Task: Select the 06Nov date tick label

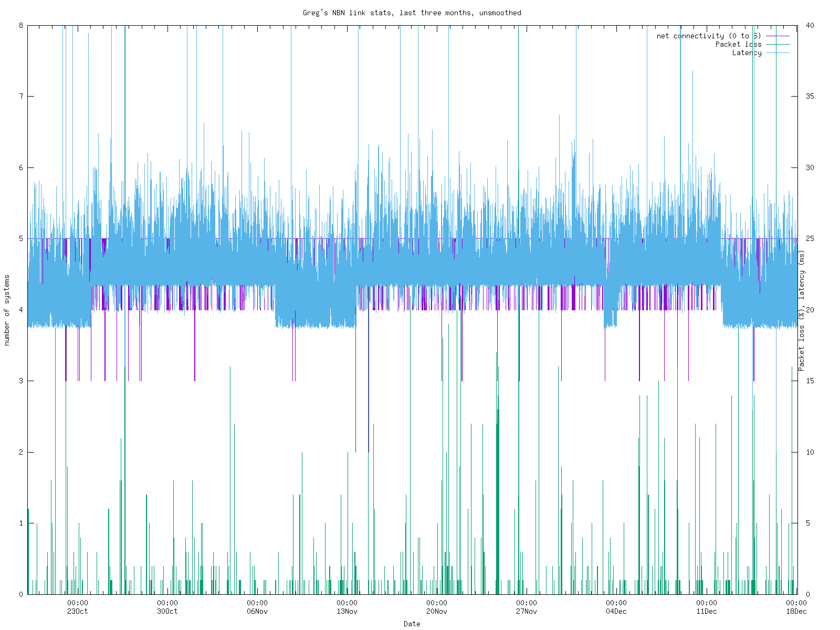Action: point(257,611)
